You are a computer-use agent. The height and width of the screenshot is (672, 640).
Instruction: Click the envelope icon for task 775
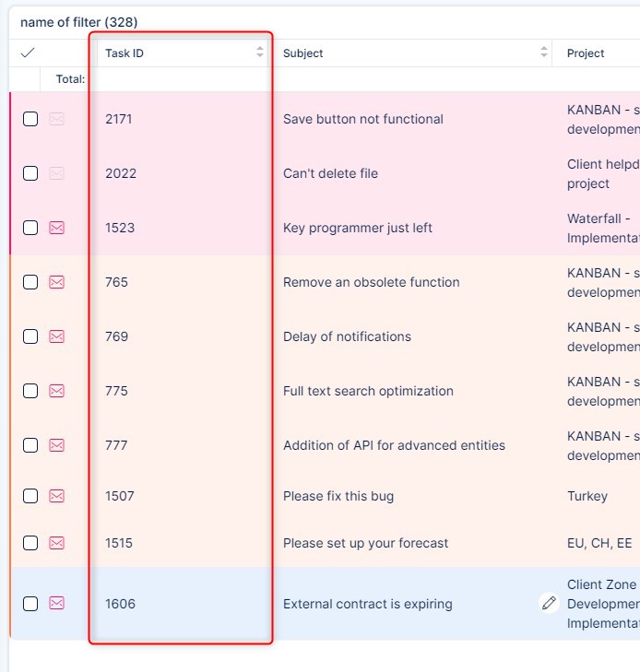[56, 391]
